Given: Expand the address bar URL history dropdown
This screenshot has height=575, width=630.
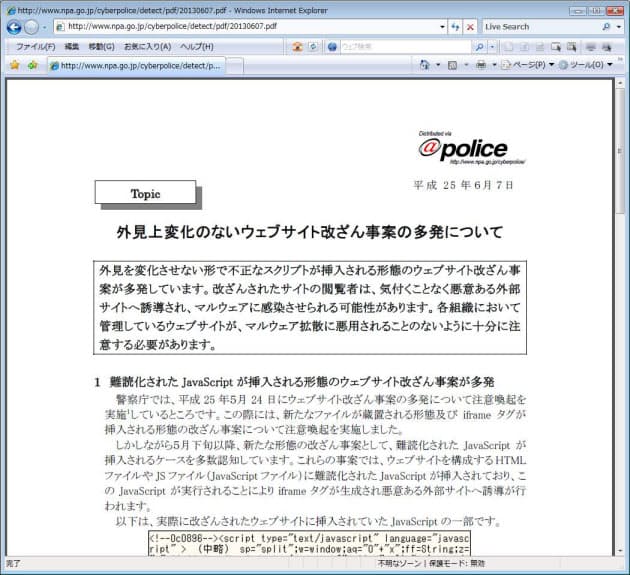Looking at the screenshot, I should 442,27.
